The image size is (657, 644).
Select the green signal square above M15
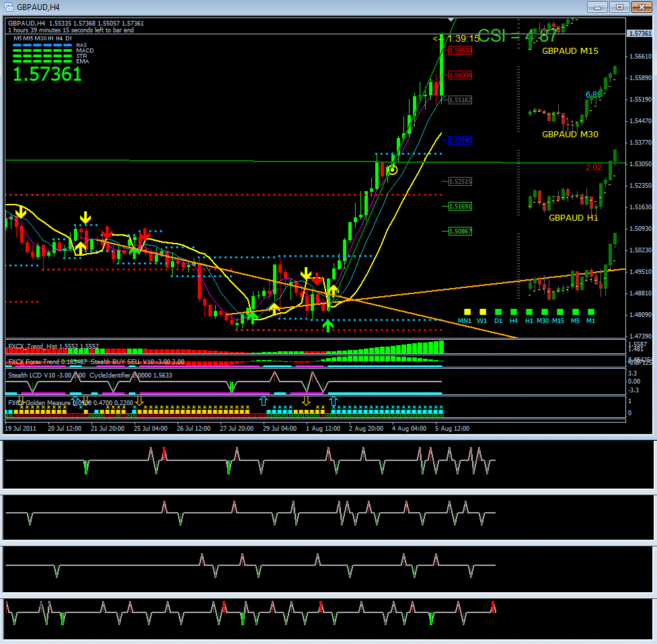560,312
